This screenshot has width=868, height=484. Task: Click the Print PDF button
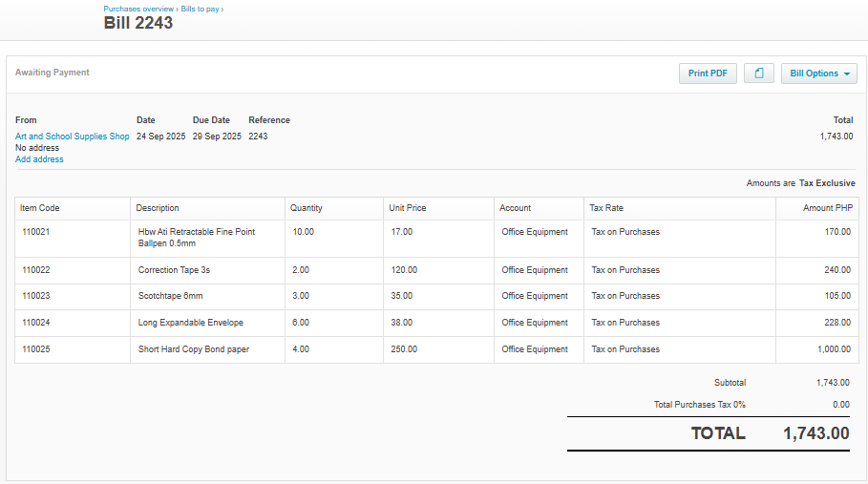tap(708, 74)
